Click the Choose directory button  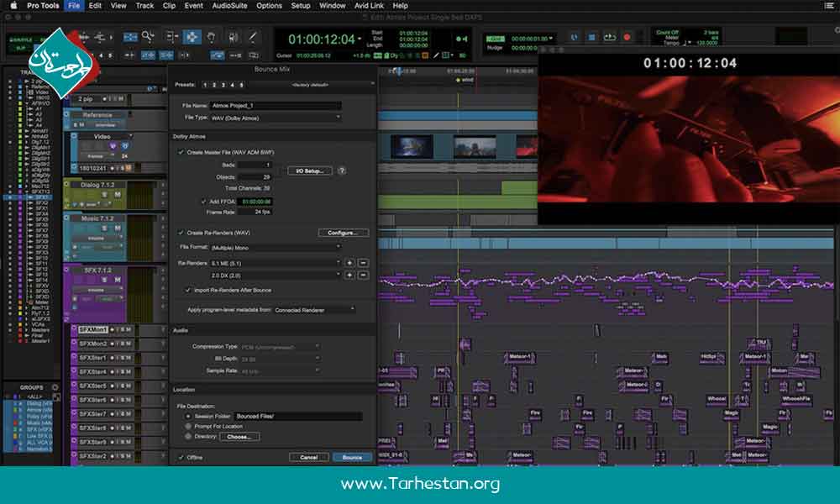point(239,437)
